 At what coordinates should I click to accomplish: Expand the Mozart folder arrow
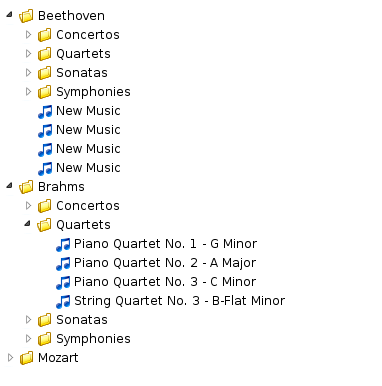click(10, 358)
